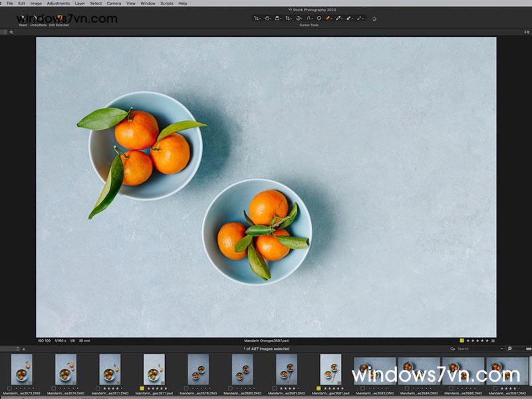Screen dimensions: 532x399
Task: Open the browser sort stepper dropdown
Action: tap(18, 348)
